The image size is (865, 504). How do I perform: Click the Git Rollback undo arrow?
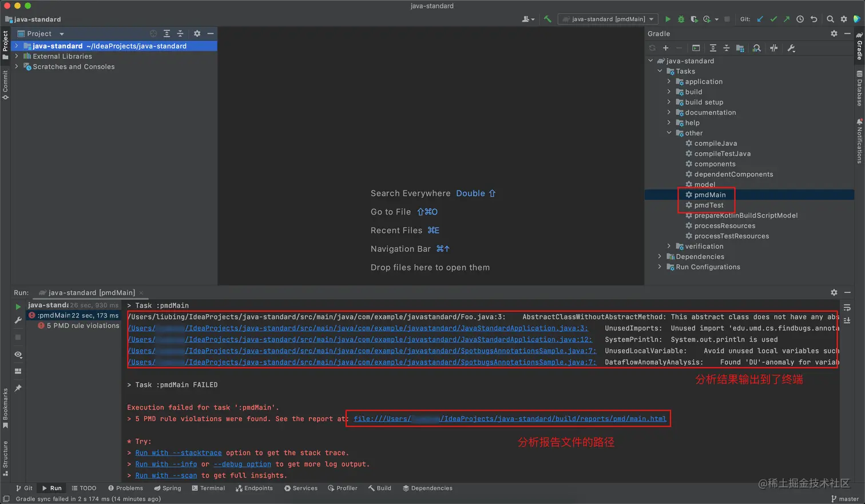click(814, 19)
